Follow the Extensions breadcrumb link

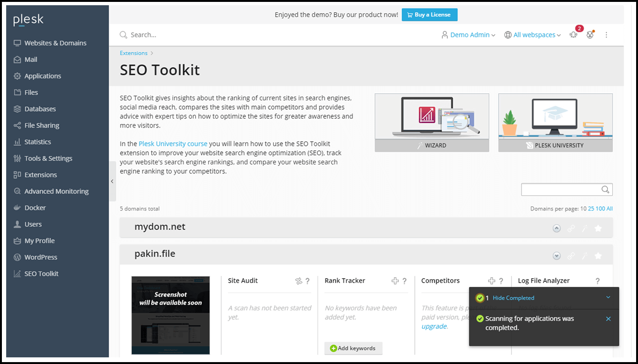click(x=134, y=53)
